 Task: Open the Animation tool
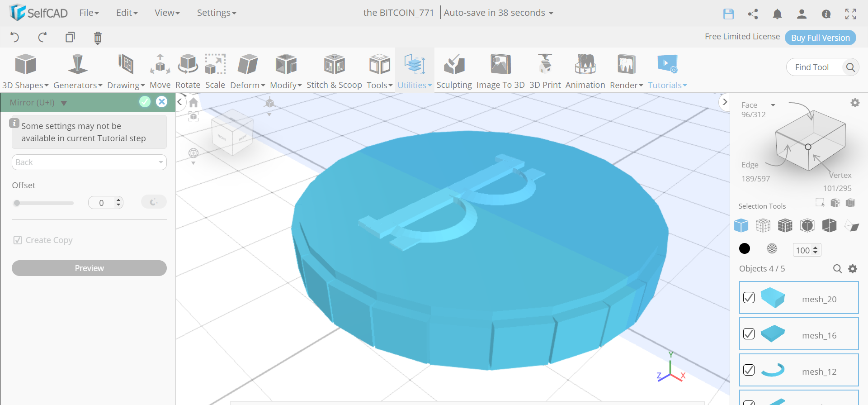click(585, 71)
